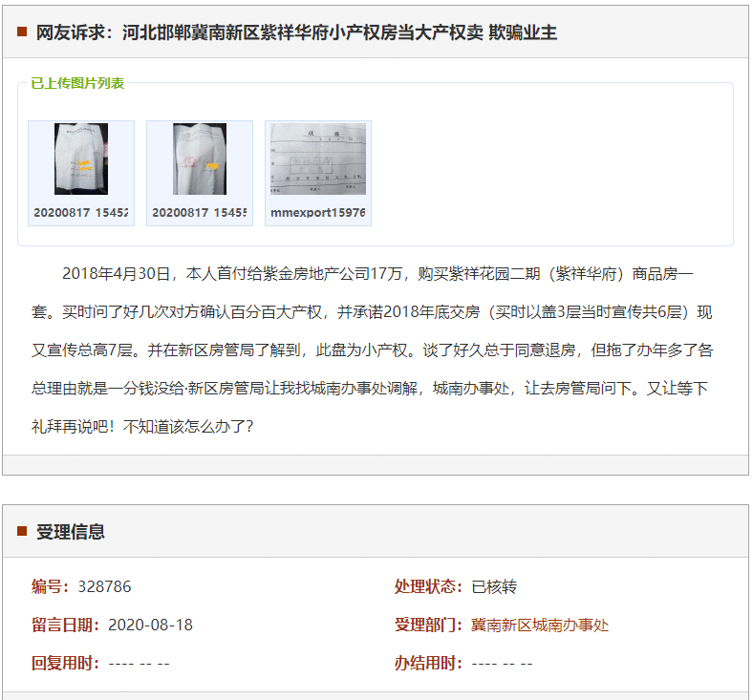This screenshot has width=753, height=700.
Task: Open the mmexport receipt image thumbnail
Action: coord(318,159)
